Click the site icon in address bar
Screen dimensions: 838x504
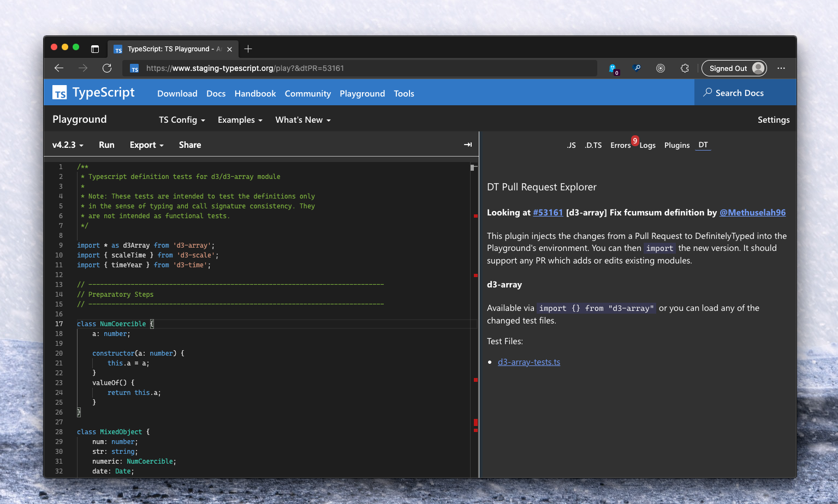(134, 69)
